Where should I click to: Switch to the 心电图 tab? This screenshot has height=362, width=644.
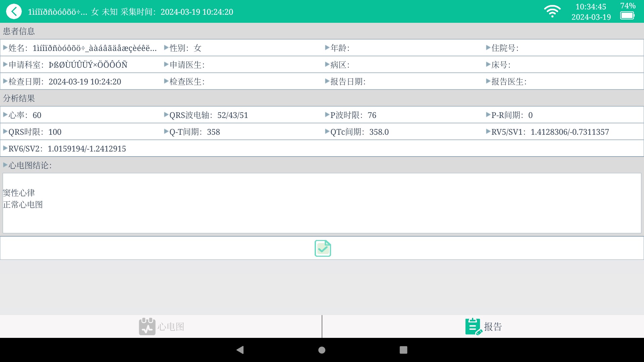pyautogui.click(x=171, y=326)
